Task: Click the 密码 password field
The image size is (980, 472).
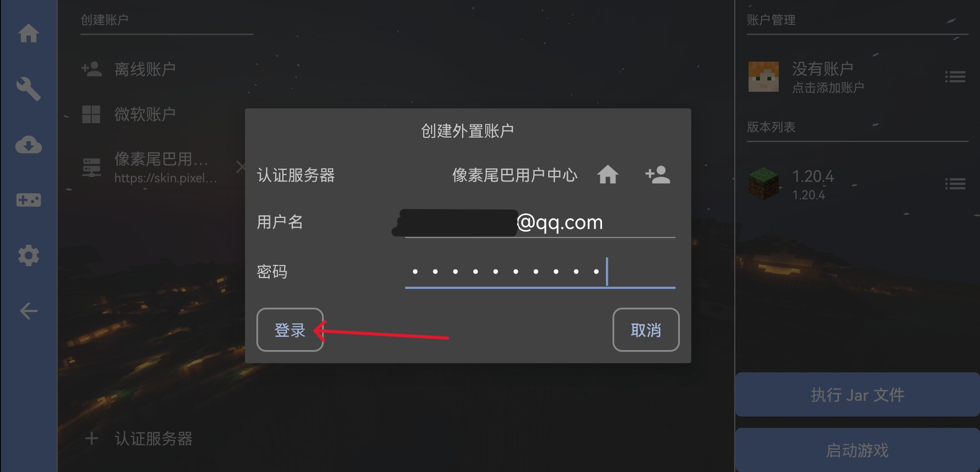Action: [x=540, y=272]
